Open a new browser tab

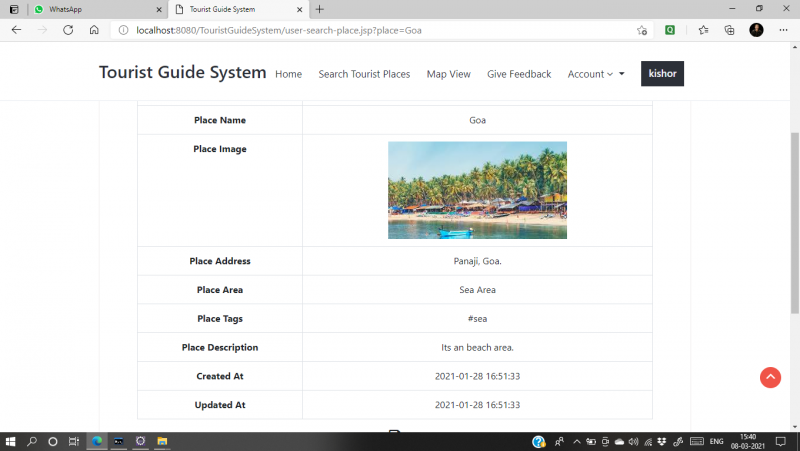(x=319, y=9)
